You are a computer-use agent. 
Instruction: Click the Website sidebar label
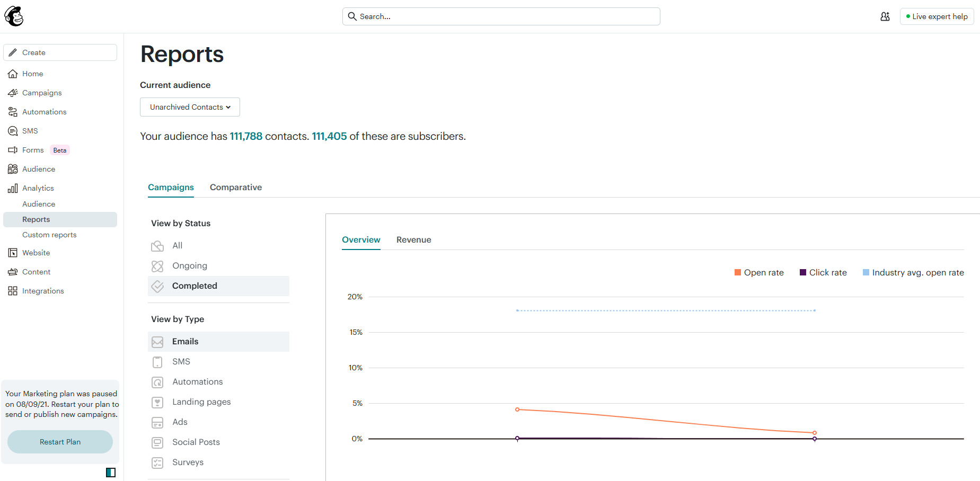click(x=36, y=253)
